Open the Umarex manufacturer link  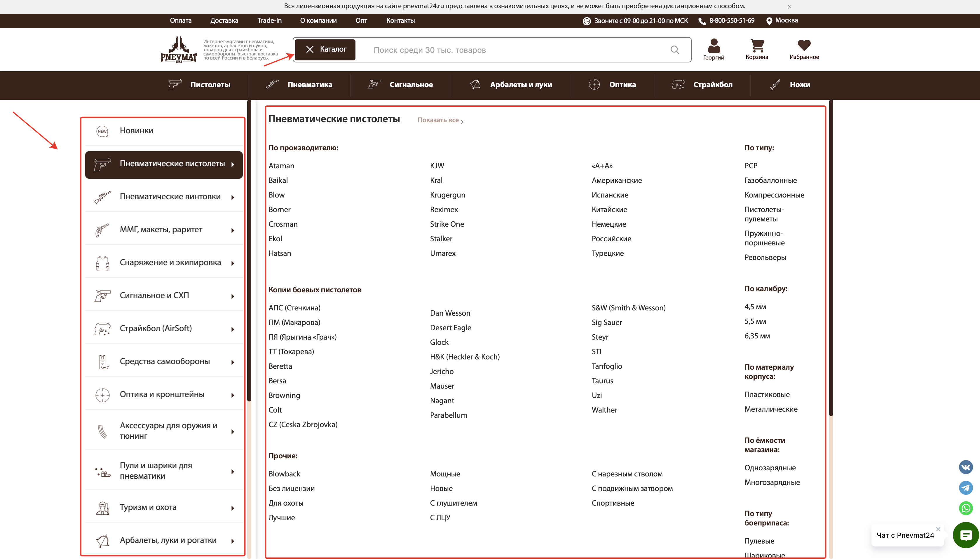443,254
